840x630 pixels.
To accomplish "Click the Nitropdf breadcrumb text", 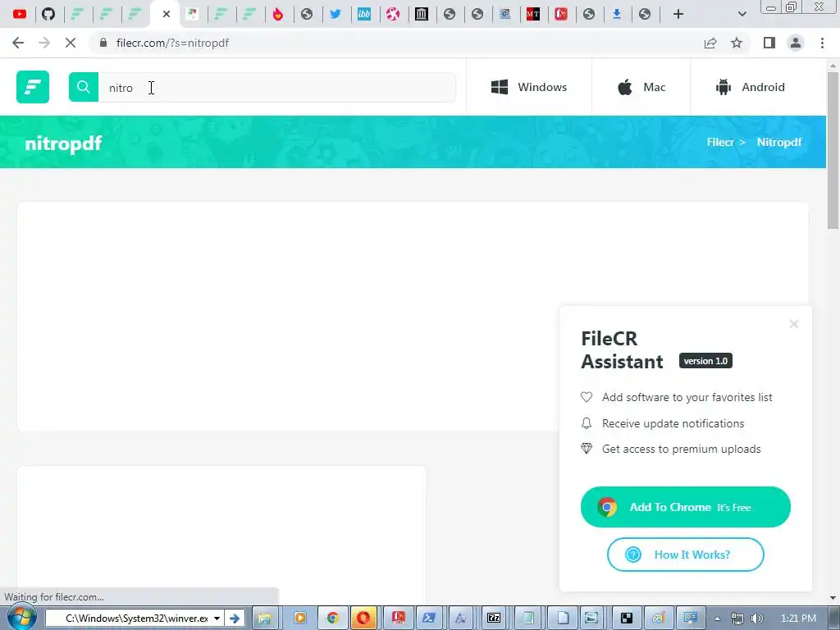I will pos(779,142).
